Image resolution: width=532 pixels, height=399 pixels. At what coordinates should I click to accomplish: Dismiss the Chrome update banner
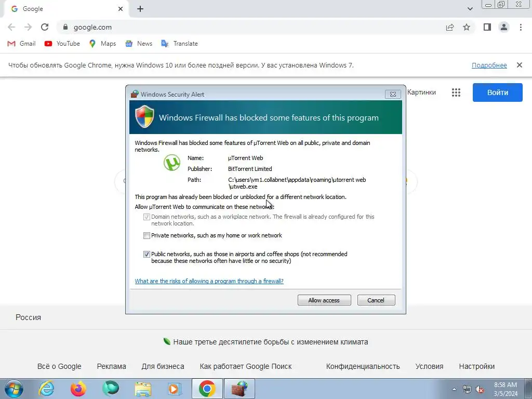[519, 65]
